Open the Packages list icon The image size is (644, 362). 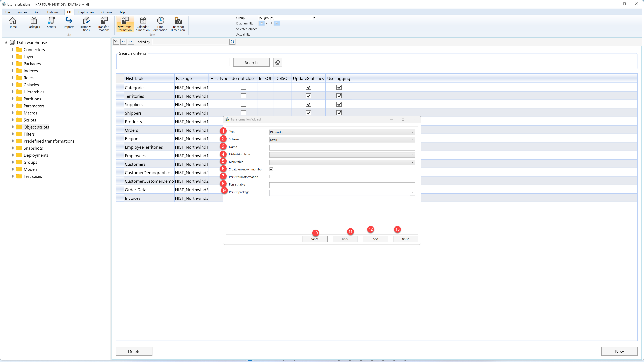[34, 23]
